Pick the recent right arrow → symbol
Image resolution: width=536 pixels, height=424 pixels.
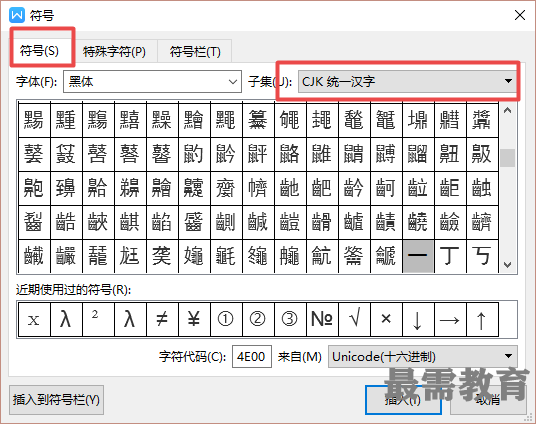pos(450,320)
